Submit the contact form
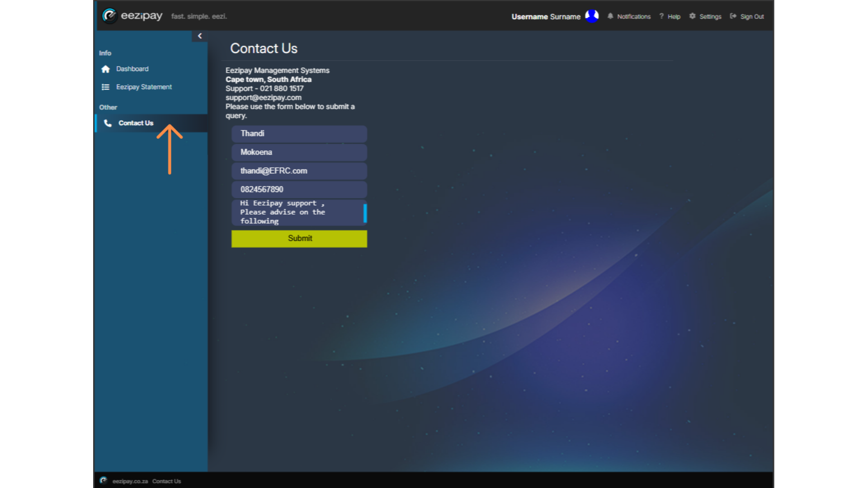 point(299,239)
